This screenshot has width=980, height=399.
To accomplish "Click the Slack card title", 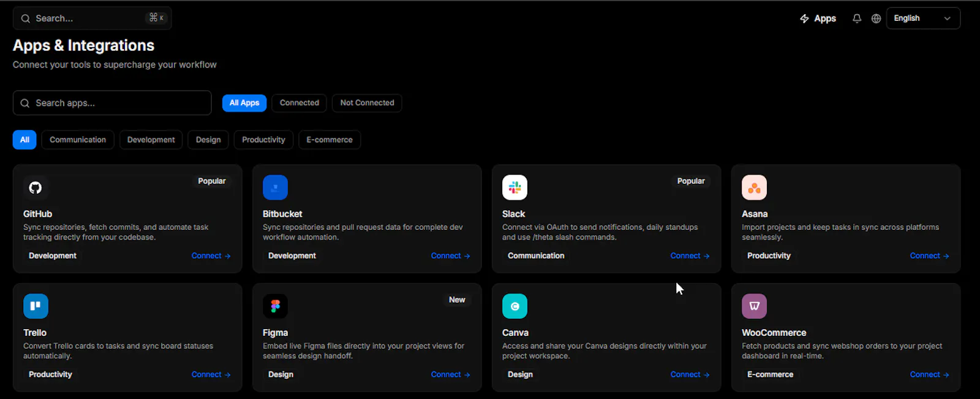I will [x=513, y=214].
